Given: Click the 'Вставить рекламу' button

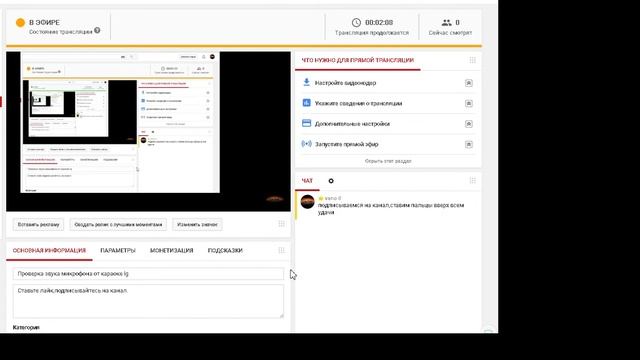Looking at the screenshot, I should (x=38, y=224).
